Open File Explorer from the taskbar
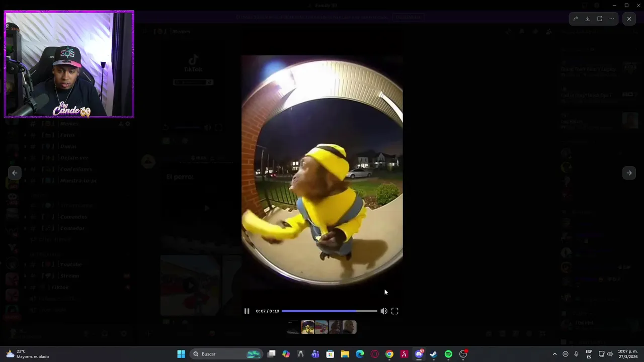This screenshot has width=644, height=362. coord(345,354)
